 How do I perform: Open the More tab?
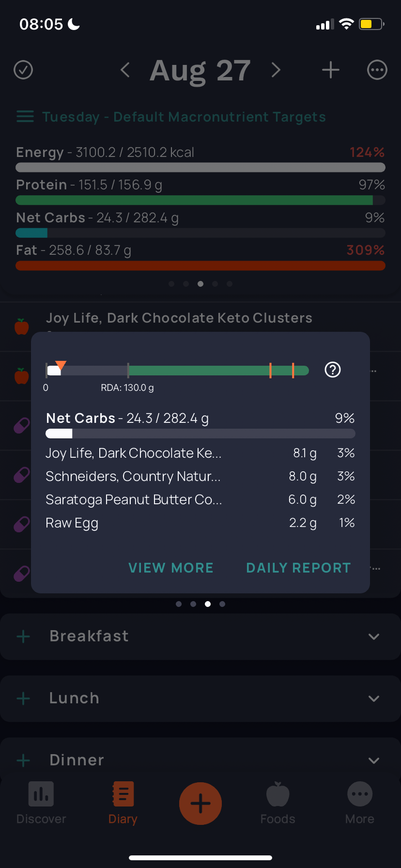pyautogui.click(x=360, y=804)
